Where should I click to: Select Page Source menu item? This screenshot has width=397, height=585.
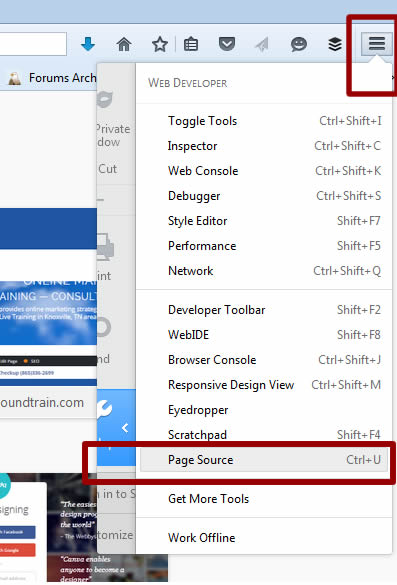(x=264, y=460)
